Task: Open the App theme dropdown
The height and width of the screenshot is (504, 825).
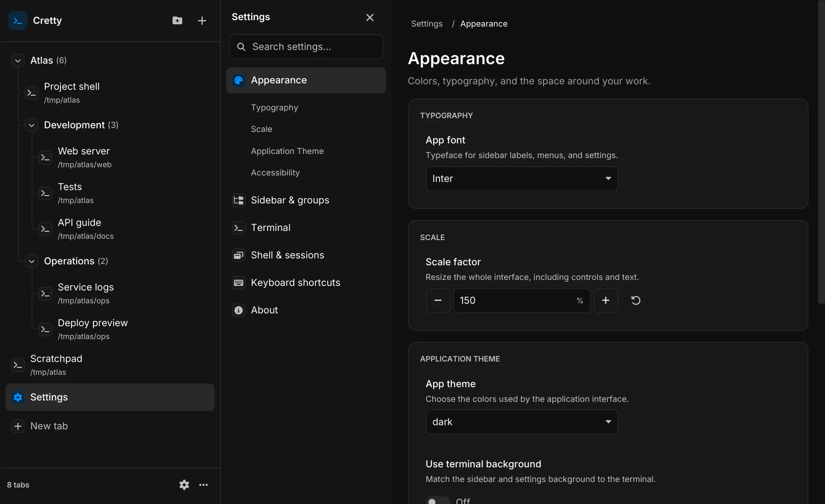Action: 522,422
